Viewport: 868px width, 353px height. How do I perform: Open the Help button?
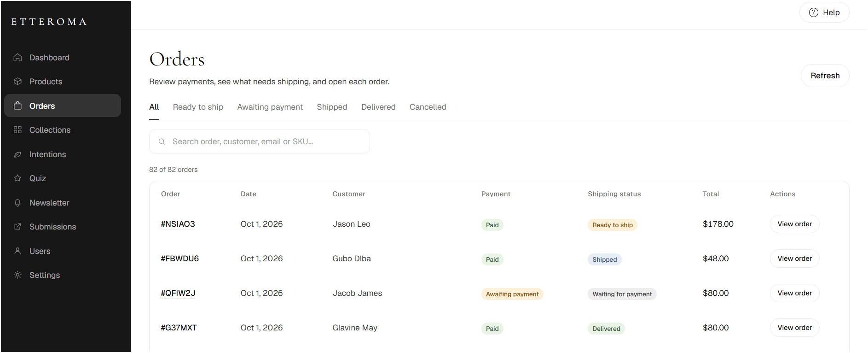824,12
